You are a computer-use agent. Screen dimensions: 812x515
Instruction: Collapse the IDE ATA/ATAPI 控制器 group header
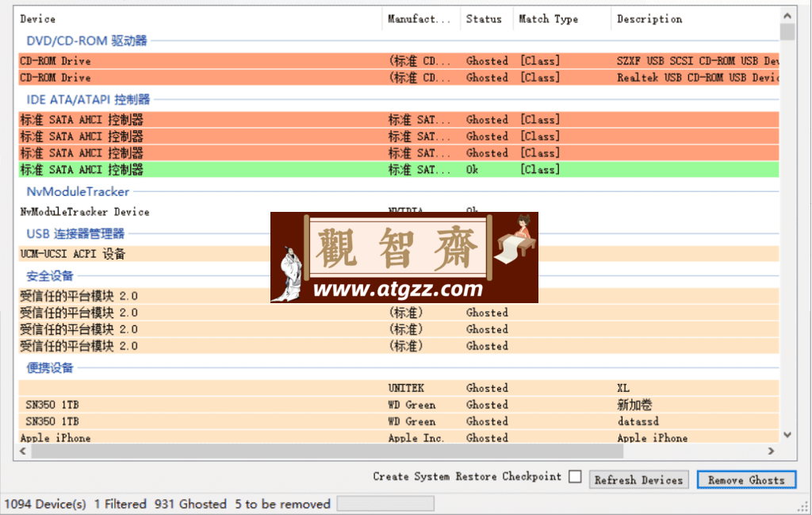(88, 99)
